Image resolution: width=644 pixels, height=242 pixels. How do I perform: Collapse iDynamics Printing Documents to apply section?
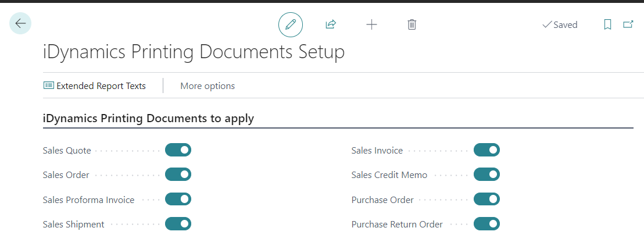pyautogui.click(x=148, y=119)
